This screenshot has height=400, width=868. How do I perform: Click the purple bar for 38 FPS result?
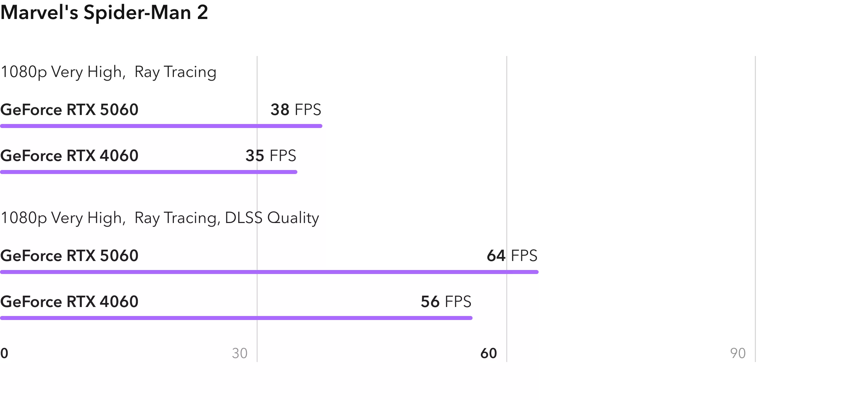(161, 126)
